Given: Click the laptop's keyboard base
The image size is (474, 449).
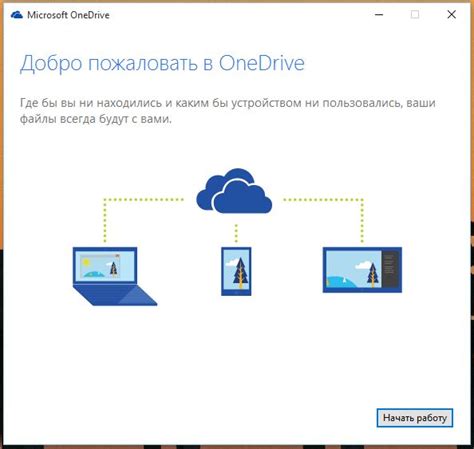Looking at the screenshot, I should point(115,295).
